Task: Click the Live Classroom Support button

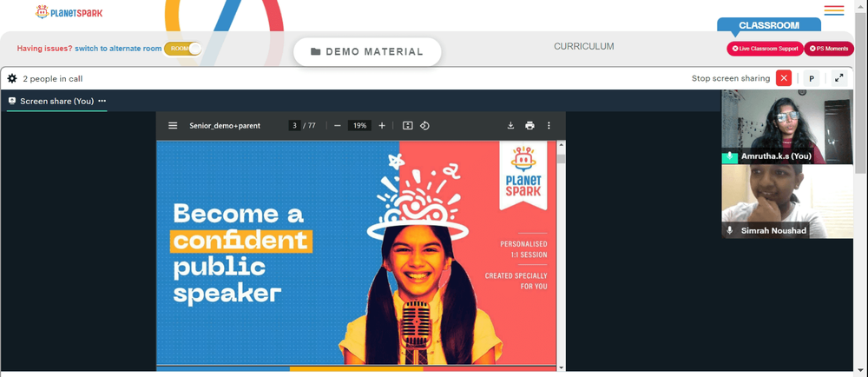Action: click(x=765, y=49)
